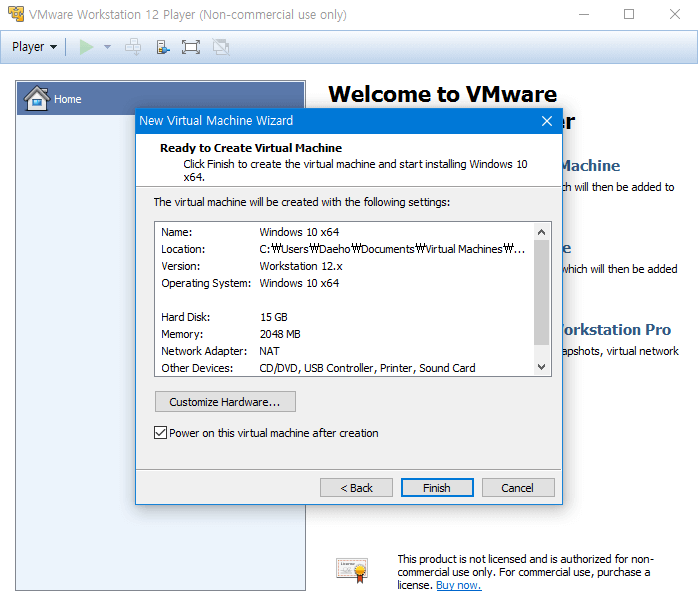Enter full screen mode via toolbar icon

[191, 47]
